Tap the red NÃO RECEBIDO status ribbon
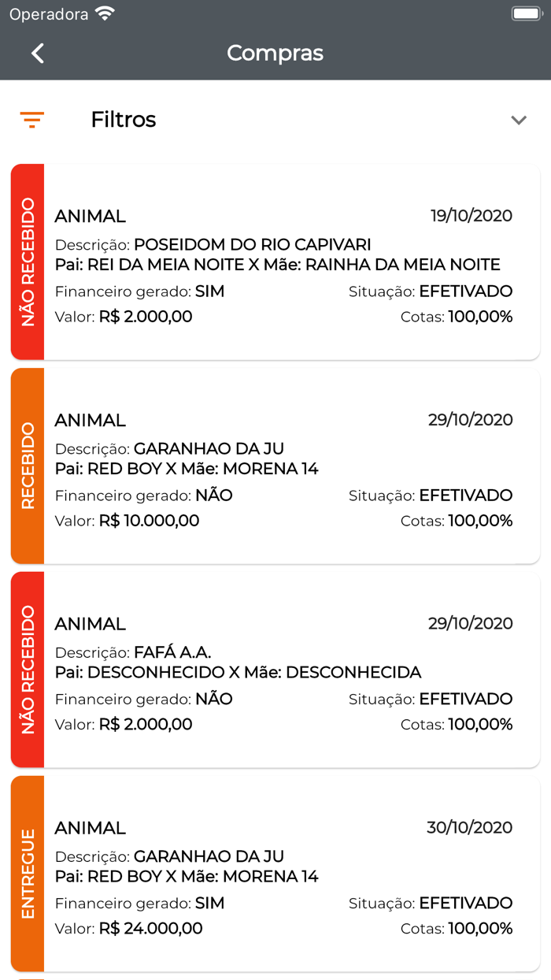The height and width of the screenshot is (980, 551). tap(28, 260)
